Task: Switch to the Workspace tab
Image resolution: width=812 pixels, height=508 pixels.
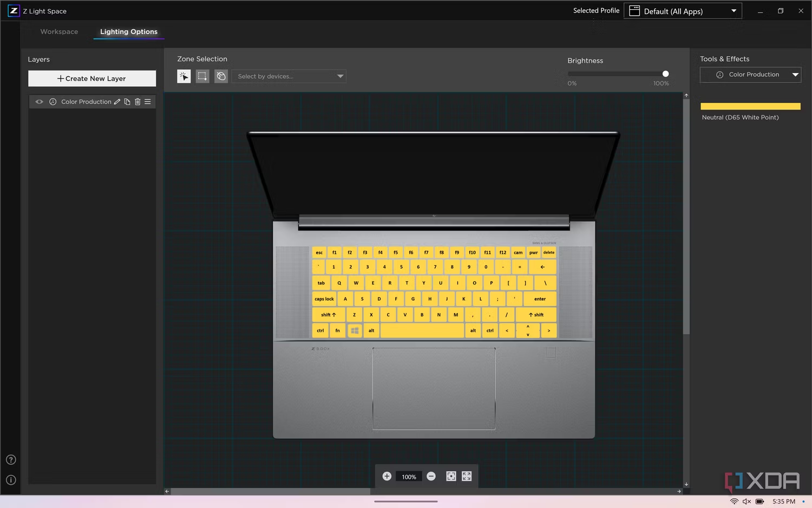Action: [x=59, y=32]
